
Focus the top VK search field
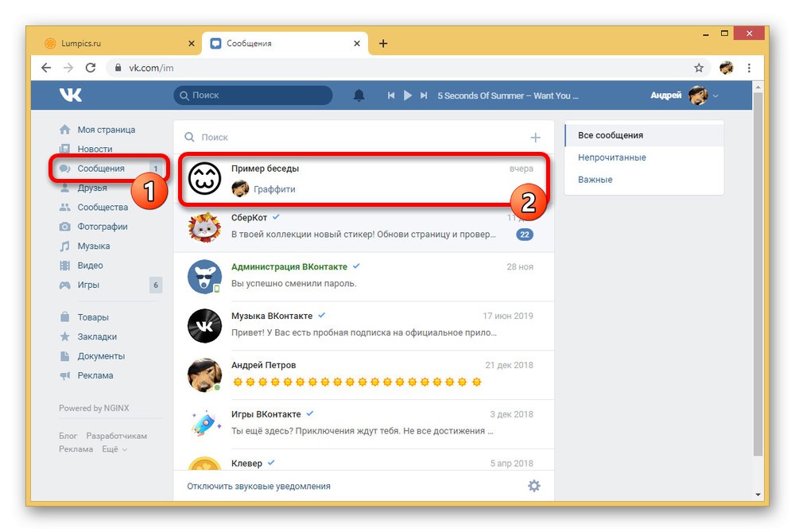click(x=253, y=95)
